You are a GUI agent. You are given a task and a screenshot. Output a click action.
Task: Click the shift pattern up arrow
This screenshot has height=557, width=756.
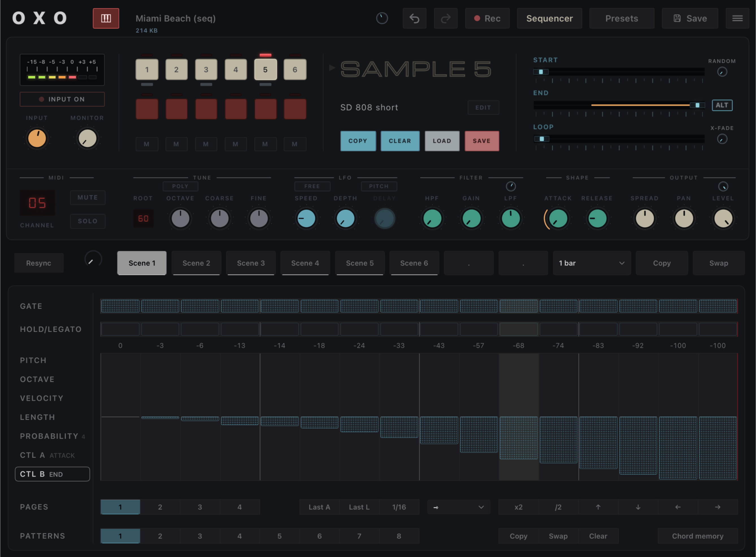598,507
